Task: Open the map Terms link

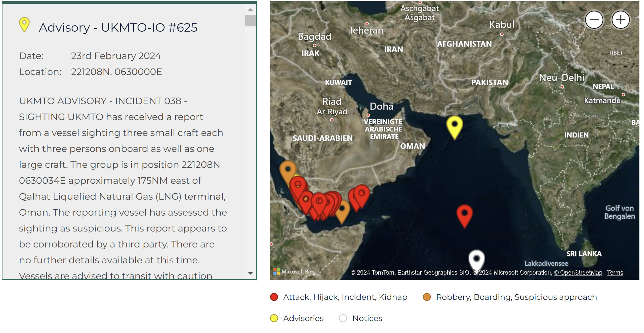Action: [615, 272]
